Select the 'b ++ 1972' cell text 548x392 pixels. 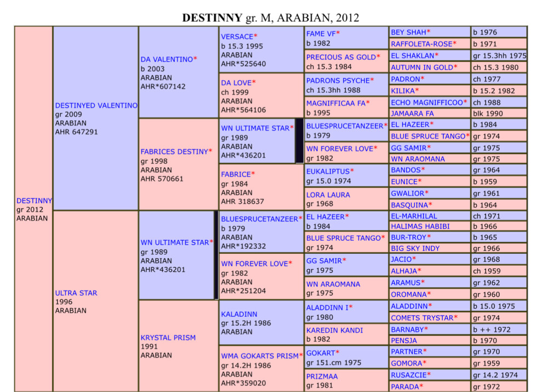coord(492,329)
